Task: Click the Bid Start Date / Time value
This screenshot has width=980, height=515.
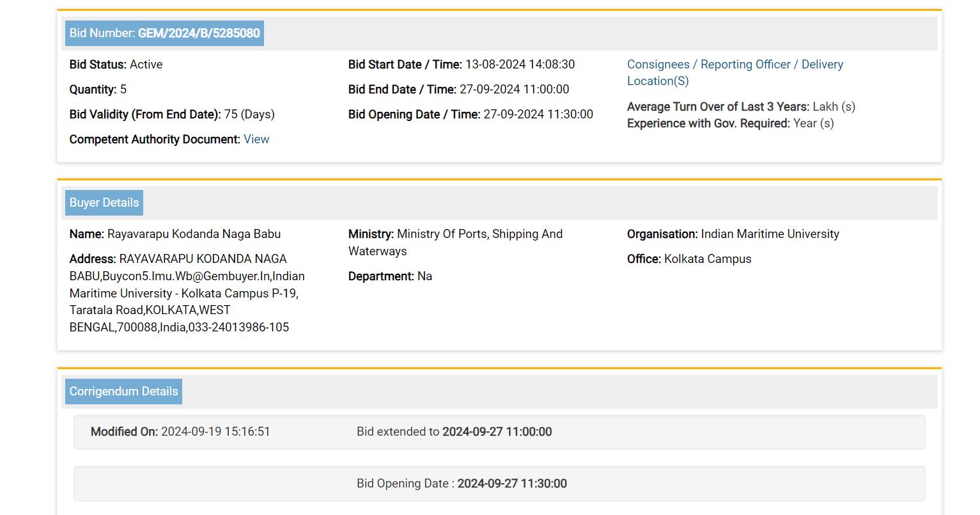Action: tap(519, 65)
